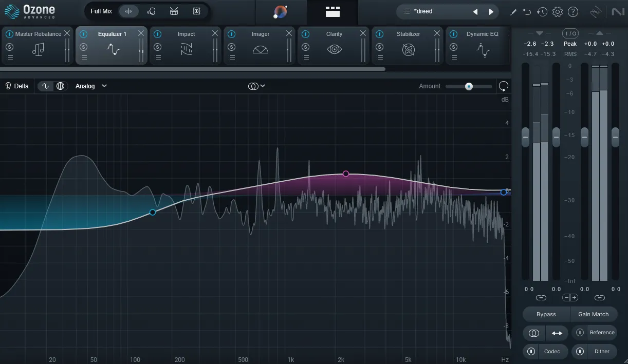Toggle the Delta listen button
Screen dimensions: 628x364
pyautogui.click(x=17, y=86)
